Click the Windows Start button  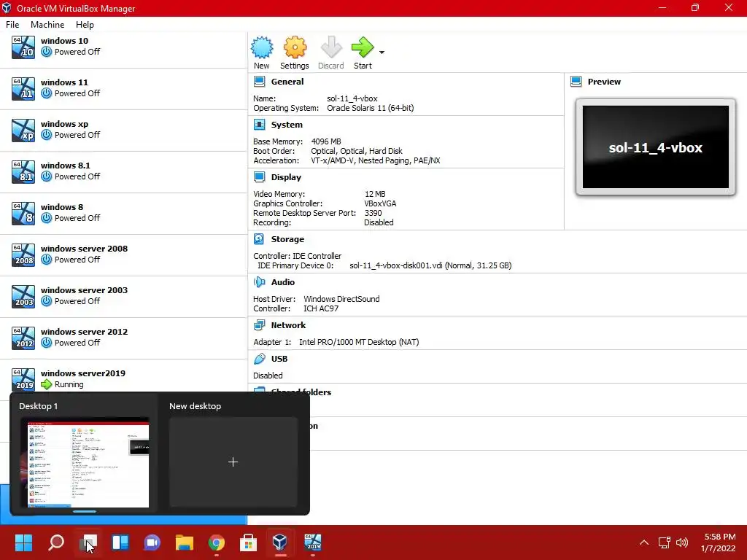23,542
